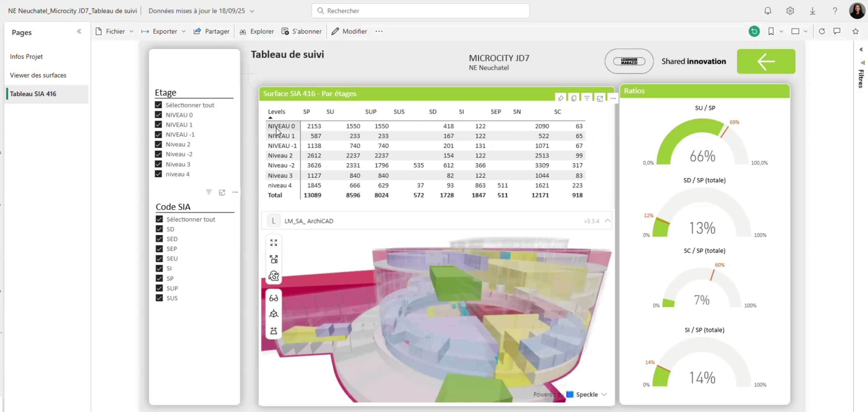Click the Modifier button
The height and width of the screenshot is (412, 868).
[x=349, y=31]
